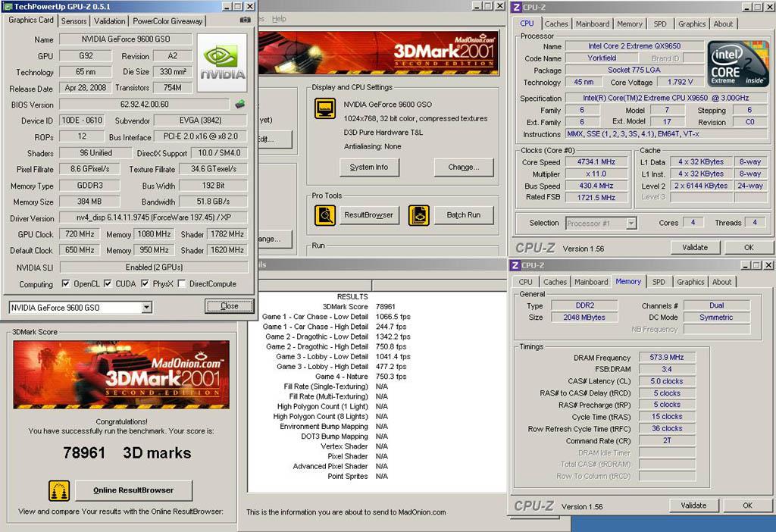Open the Graphics tab in top CPU-Z window

pos(692,23)
